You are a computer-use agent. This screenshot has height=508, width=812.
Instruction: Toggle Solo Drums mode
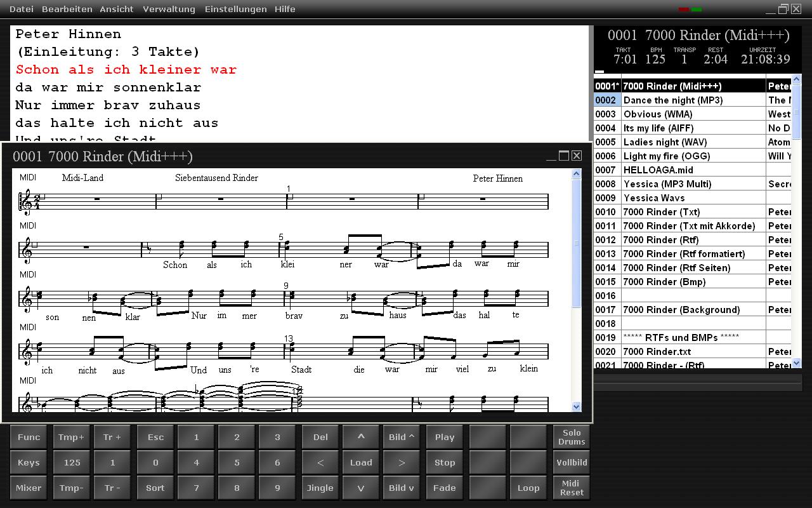click(x=572, y=437)
